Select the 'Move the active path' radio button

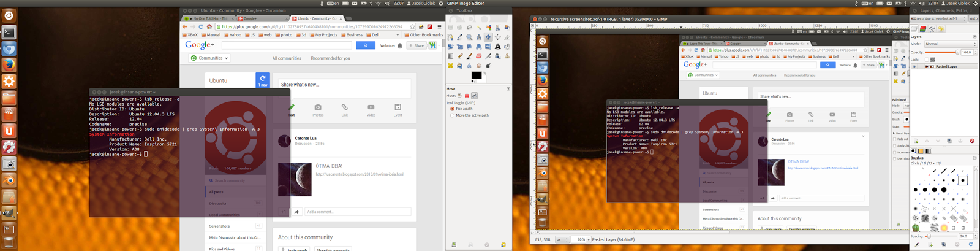(453, 115)
